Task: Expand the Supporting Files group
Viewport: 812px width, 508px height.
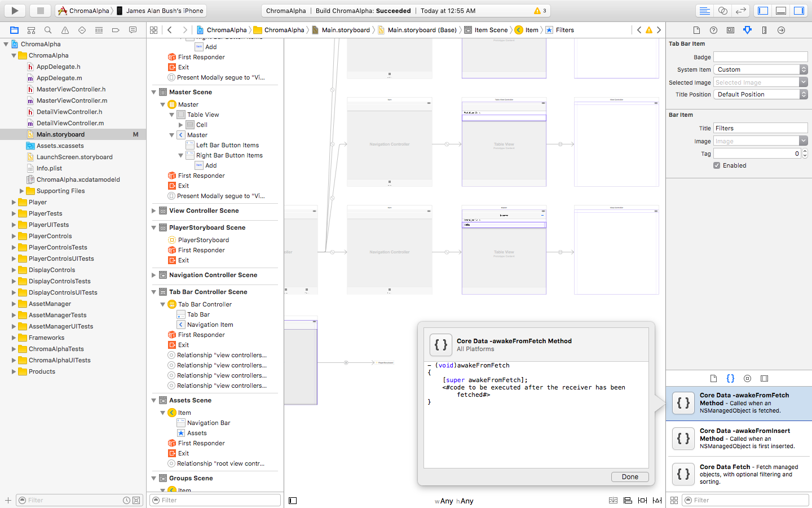Action: click(21, 191)
